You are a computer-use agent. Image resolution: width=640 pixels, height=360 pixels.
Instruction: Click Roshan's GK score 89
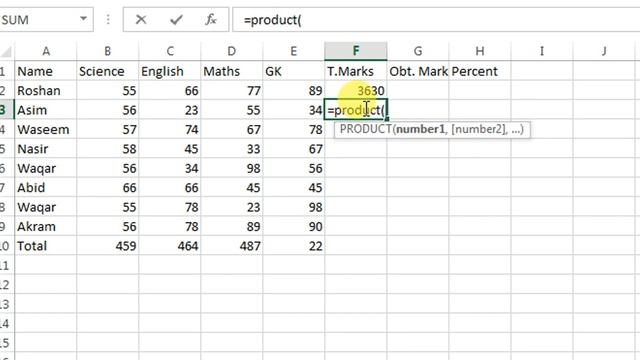tap(294, 91)
